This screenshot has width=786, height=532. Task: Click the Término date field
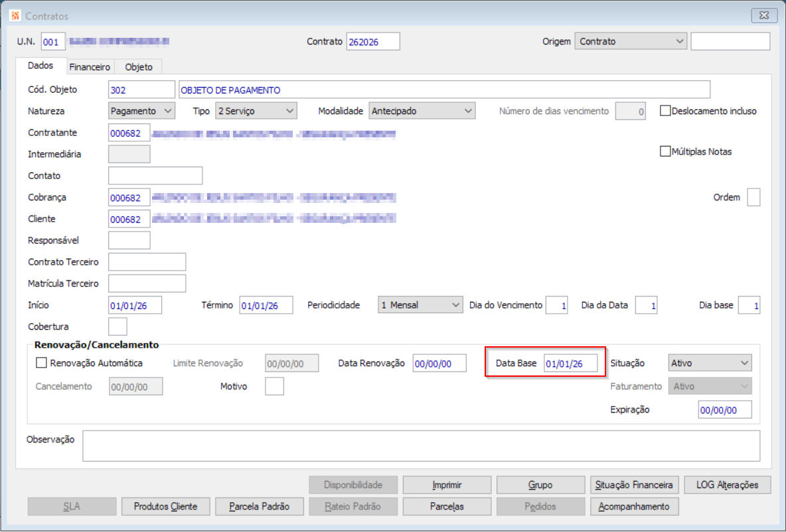(x=266, y=305)
